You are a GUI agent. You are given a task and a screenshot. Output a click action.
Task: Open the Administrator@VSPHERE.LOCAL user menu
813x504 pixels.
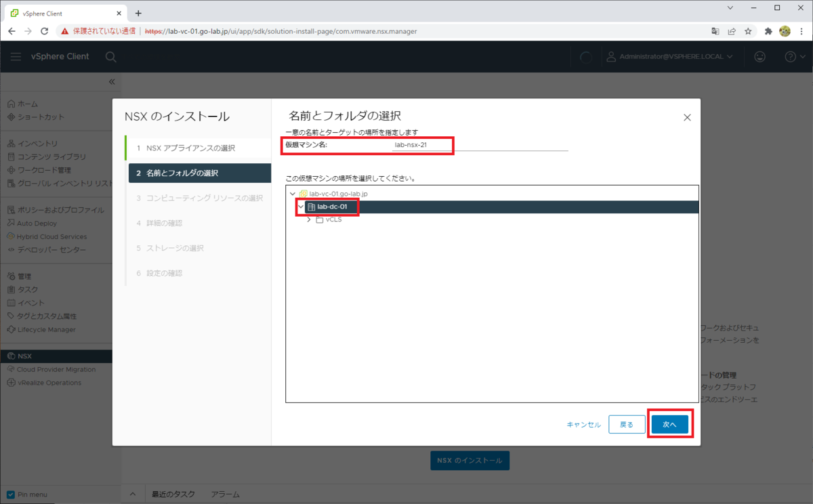[669, 57]
